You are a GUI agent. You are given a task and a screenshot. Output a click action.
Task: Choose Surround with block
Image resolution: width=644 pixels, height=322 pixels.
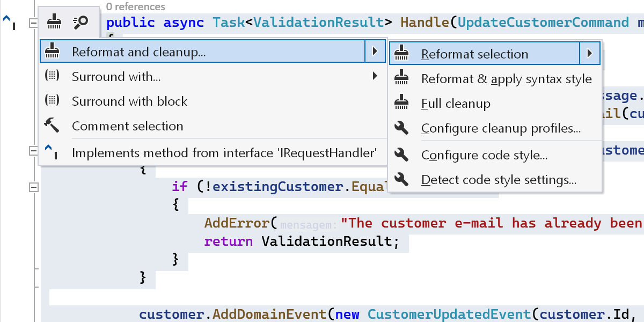pos(213,101)
